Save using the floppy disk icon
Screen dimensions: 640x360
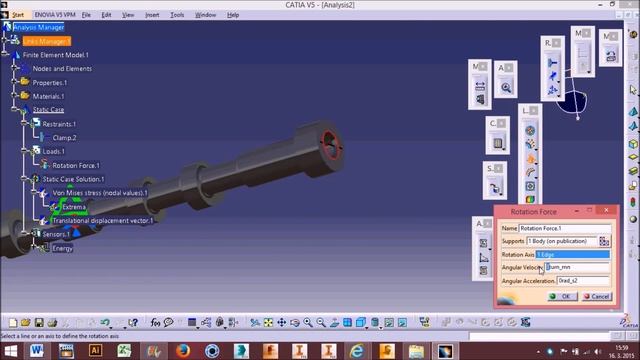coord(39,323)
